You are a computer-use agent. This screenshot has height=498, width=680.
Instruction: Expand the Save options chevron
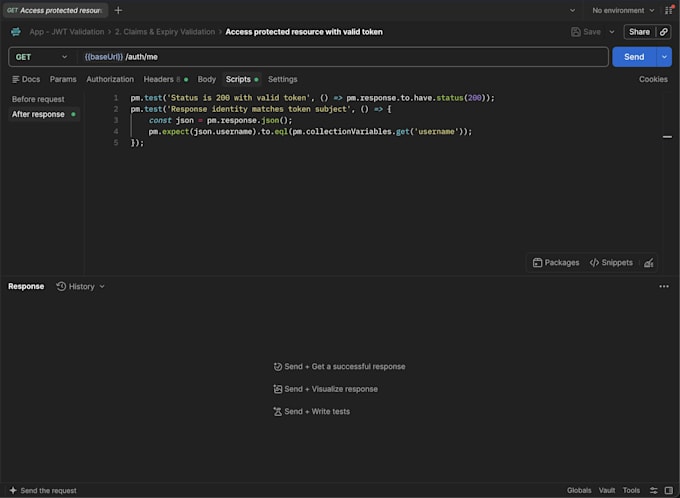click(x=612, y=32)
